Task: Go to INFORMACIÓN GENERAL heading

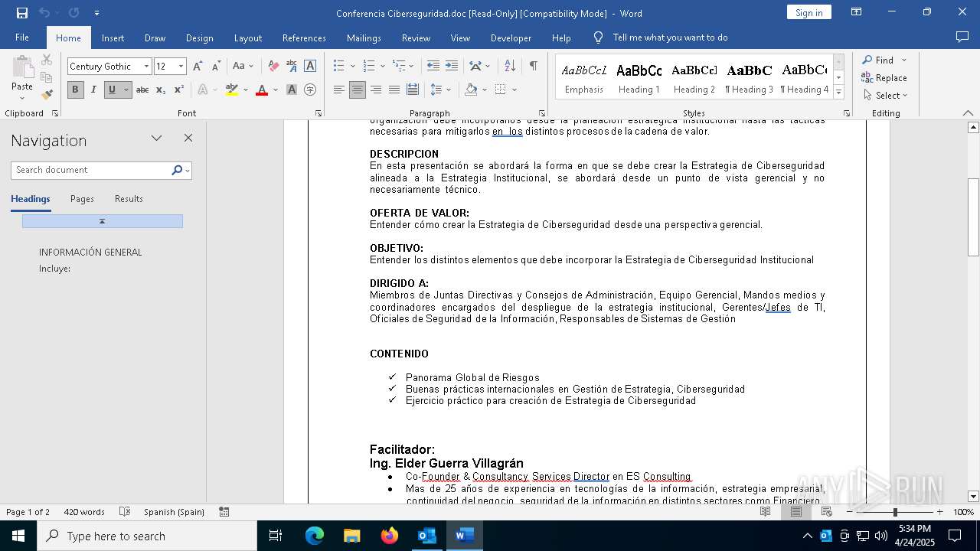Action: (x=90, y=253)
